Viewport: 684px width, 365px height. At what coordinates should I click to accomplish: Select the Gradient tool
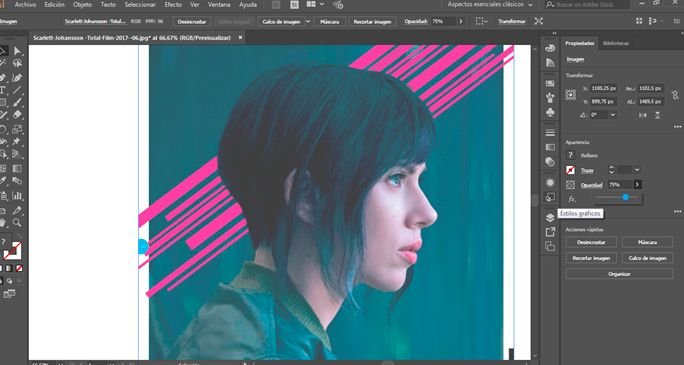click(17, 168)
